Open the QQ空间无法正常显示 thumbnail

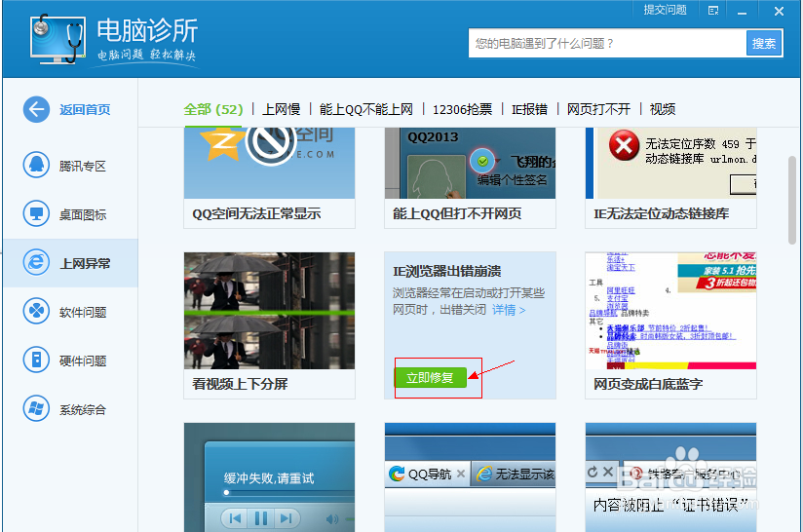269,164
